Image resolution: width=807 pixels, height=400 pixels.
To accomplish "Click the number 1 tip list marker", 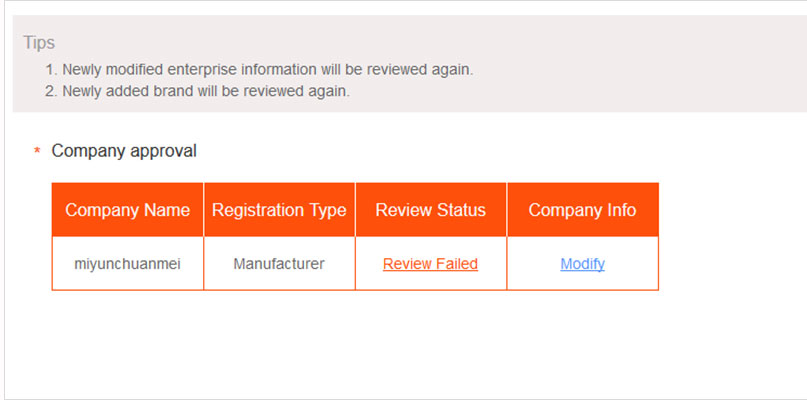I will coord(51,70).
